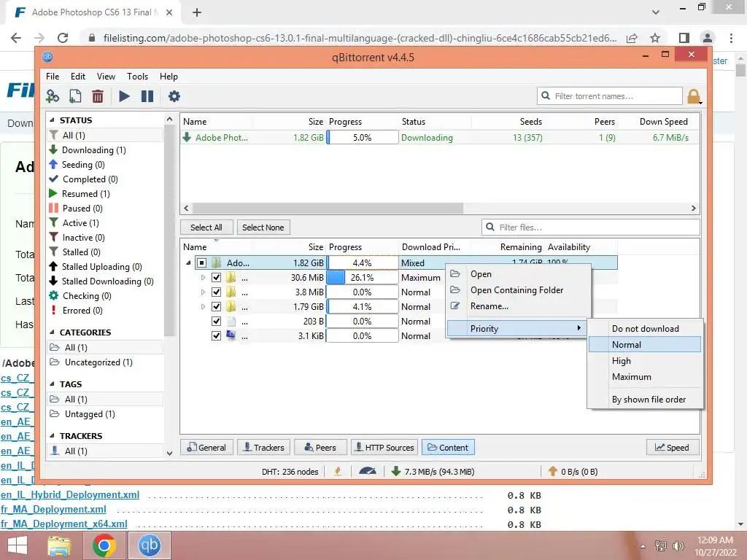Viewport: 747px width, 560px height.
Task: Click the Resume play toolbar icon
Action: [x=124, y=96]
